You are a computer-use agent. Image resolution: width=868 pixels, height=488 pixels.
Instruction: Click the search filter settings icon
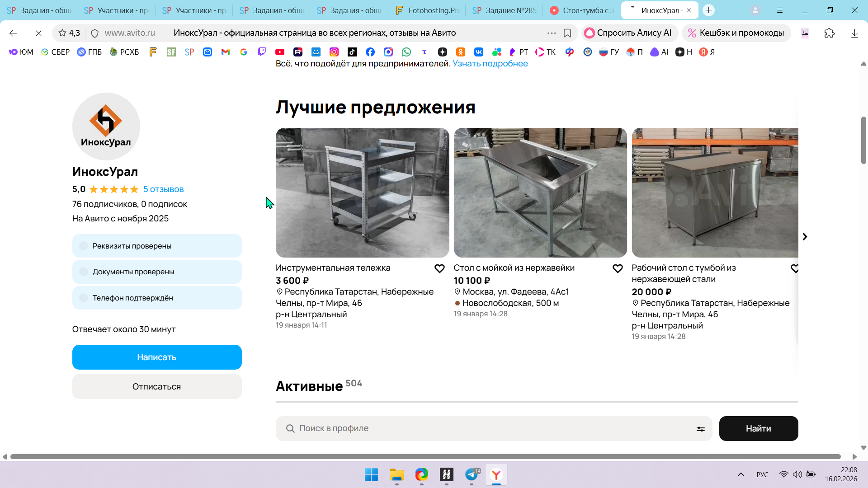coord(700,429)
